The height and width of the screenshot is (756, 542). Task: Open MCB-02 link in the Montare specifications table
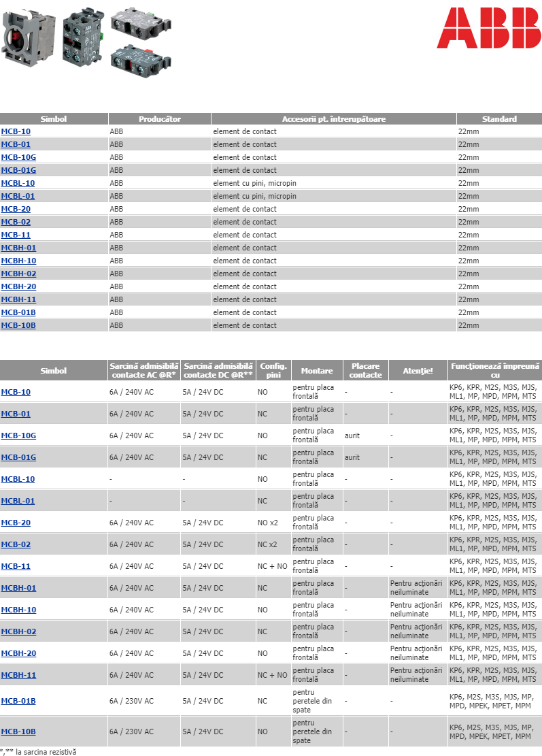coord(16,544)
